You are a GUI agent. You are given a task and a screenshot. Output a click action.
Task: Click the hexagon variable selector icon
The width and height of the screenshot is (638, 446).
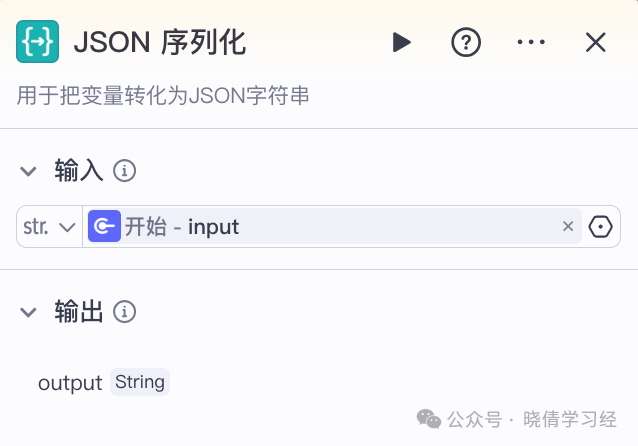click(x=601, y=227)
